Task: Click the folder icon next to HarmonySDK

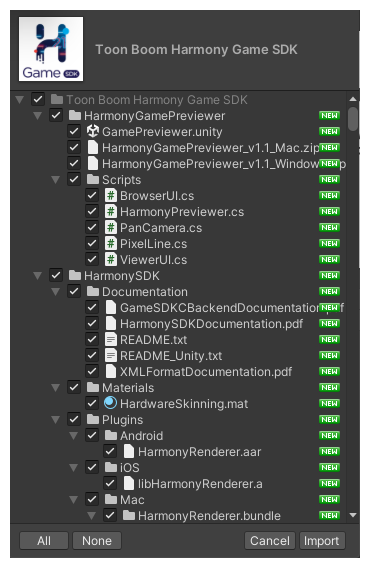Action: [x=75, y=275]
